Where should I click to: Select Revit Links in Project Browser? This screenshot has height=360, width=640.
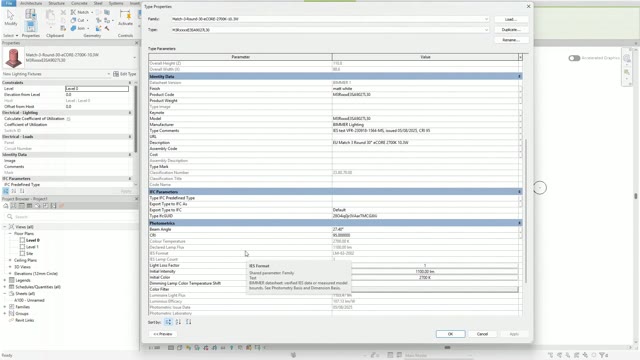pos(24,320)
